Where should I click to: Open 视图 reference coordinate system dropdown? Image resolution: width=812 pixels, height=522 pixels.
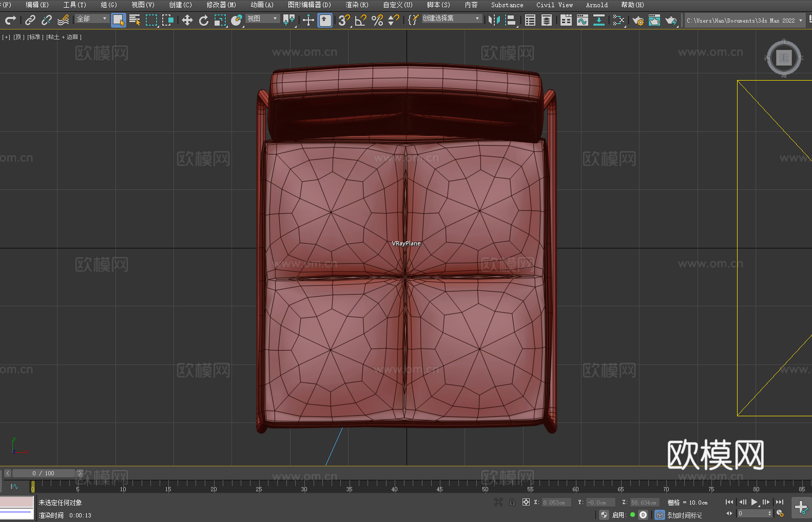point(262,18)
